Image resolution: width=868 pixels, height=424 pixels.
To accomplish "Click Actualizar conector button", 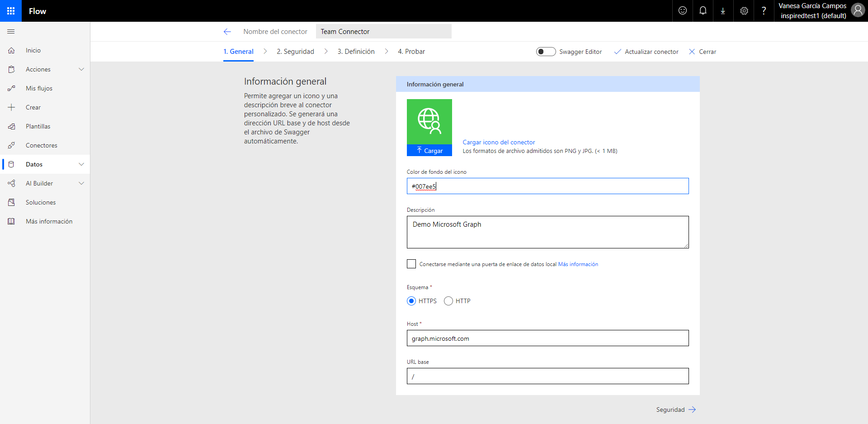I will click(x=646, y=52).
